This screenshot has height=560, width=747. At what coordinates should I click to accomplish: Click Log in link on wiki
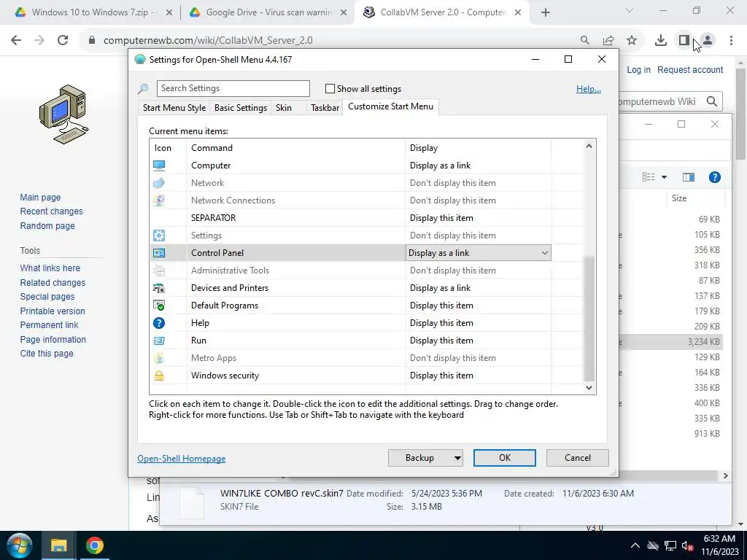638,69
